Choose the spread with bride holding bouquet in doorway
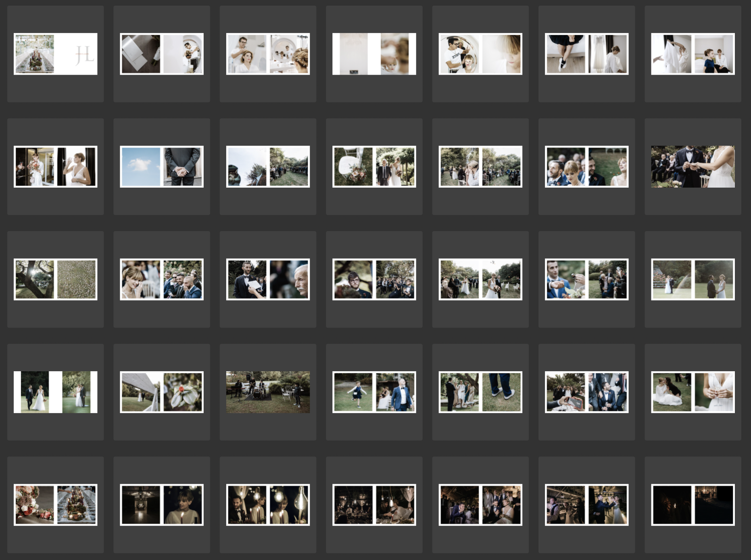 [55, 167]
